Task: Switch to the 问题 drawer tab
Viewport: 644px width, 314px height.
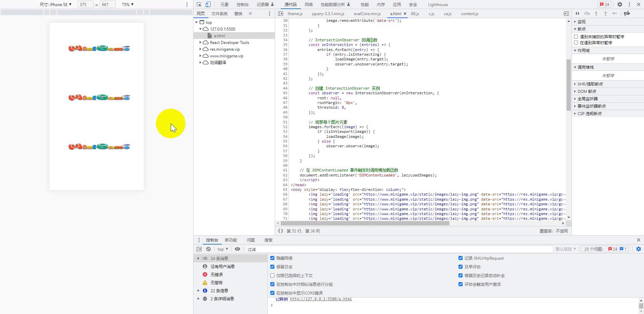Action: click(251, 240)
